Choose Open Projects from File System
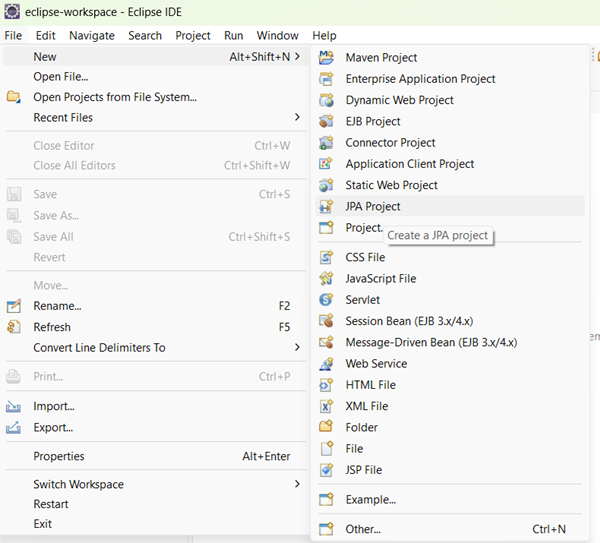600x543 pixels. pyautogui.click(x=115, y=97)
